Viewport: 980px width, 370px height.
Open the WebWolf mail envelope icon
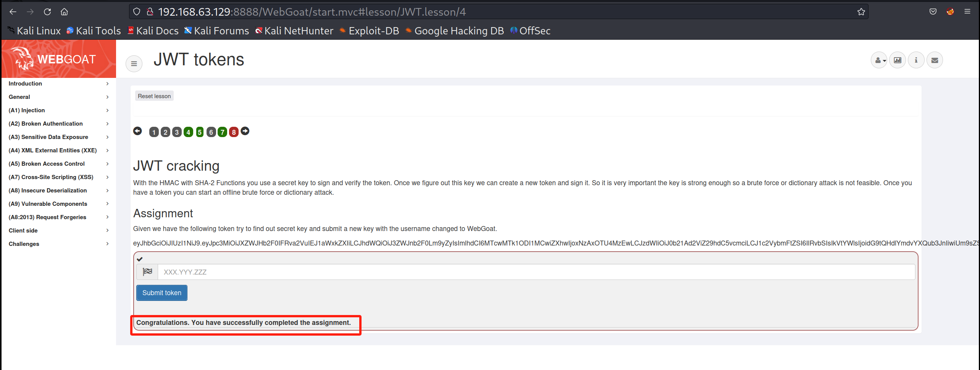click(x=935, y=60)
